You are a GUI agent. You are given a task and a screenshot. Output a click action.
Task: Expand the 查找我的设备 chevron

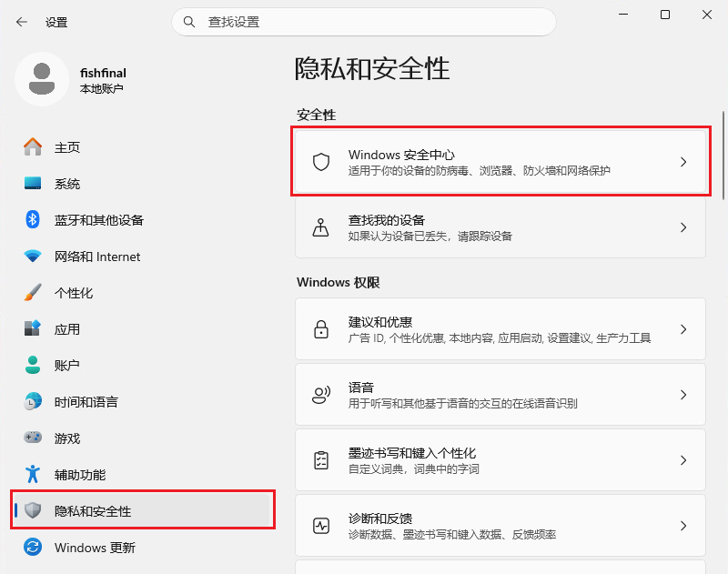click(x=683, y=227)
